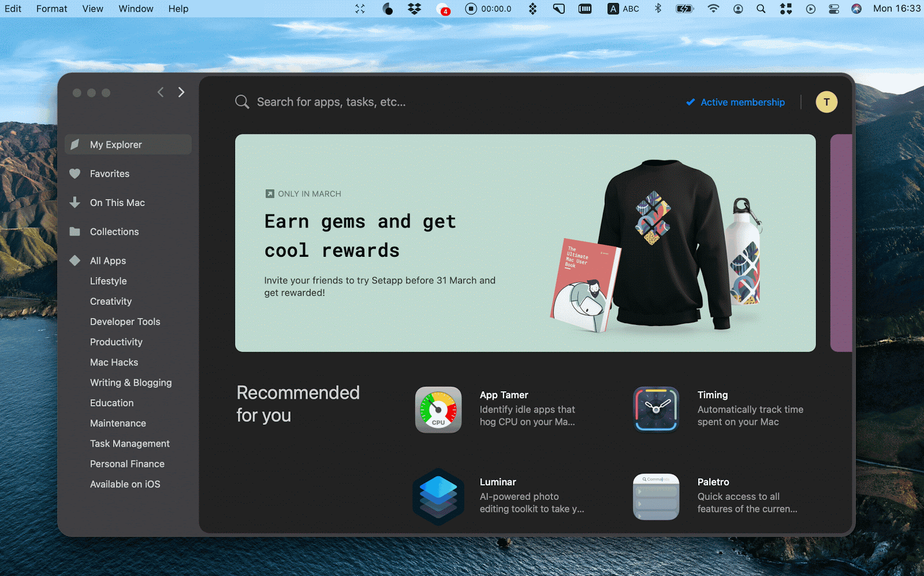Image resolution: width=924 pixels, height=576 pixels.
Task: Click the Collections folder icon
Action: [75, 231]
